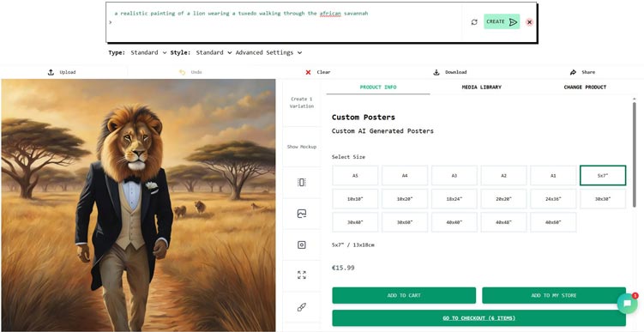Click Clear in the toolbar
The height and width of the screenshot is (332, 644).
coord(318,72)
